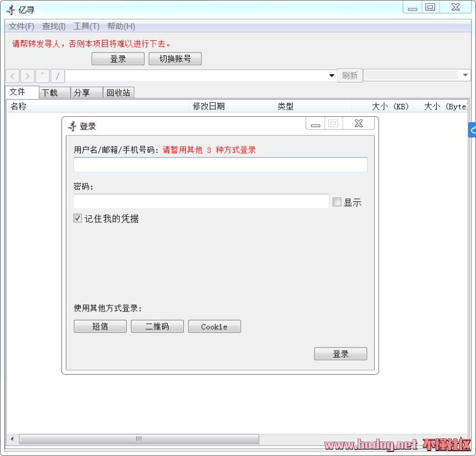
Task: Open the 工具(T) menu
Action: click(86, 27)
